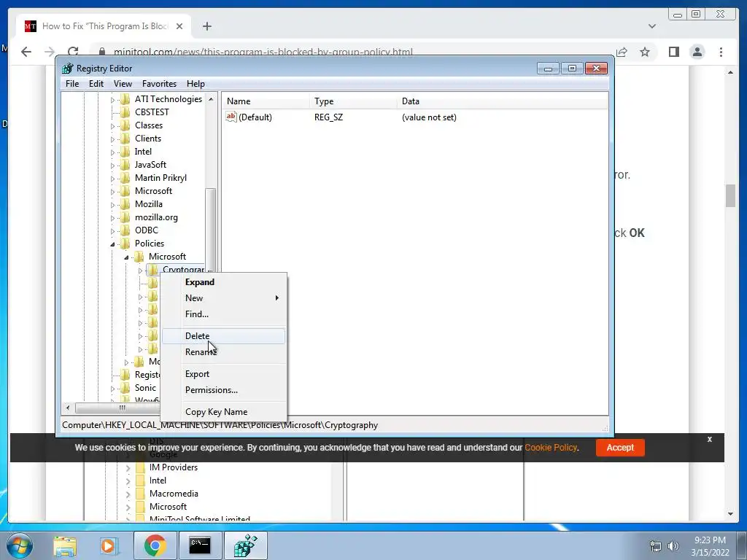
Task: Bookmark this page with the star icon
Action: pyautogui.click(x=645, y=52)
